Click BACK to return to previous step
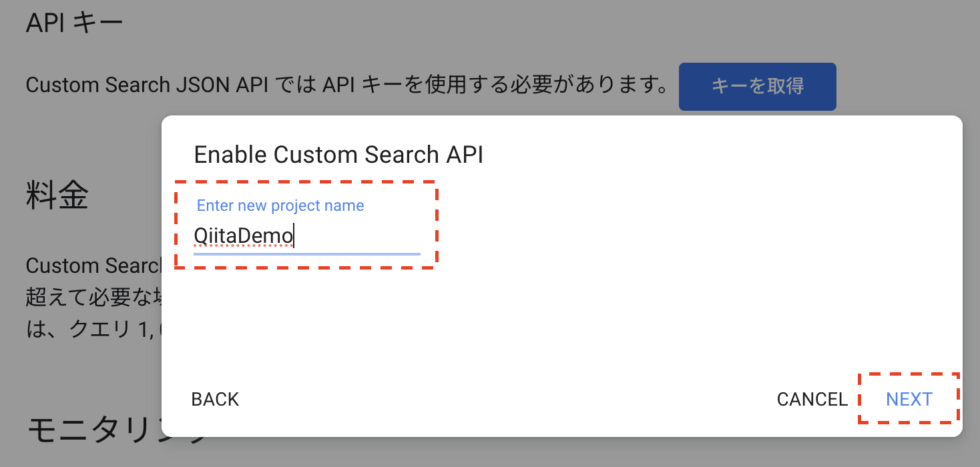Image resolution: width=980 pixels, height=467 pixels. [215, 399]
